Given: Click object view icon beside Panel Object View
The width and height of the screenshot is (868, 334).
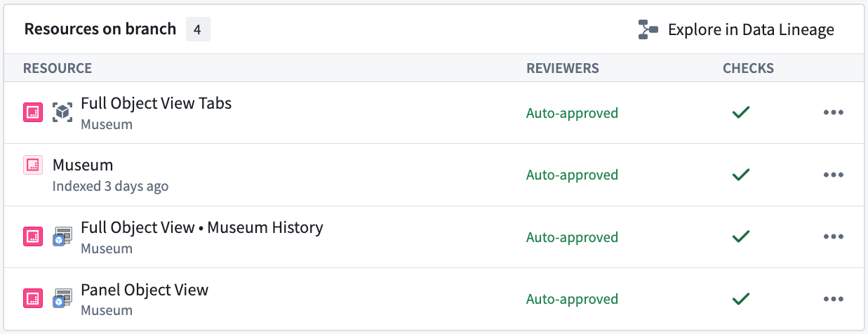Looking at the screenshot, I should point(62,298).
